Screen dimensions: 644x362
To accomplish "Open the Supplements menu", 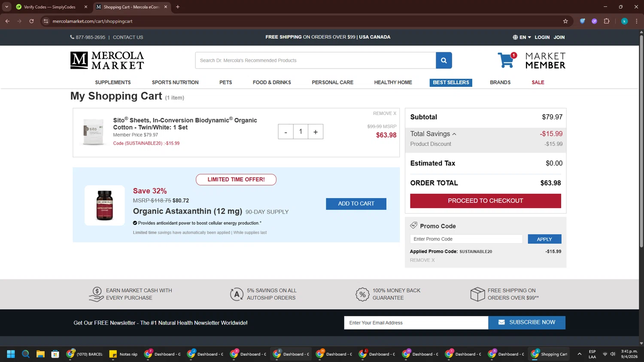I will [x=113, y=82].
